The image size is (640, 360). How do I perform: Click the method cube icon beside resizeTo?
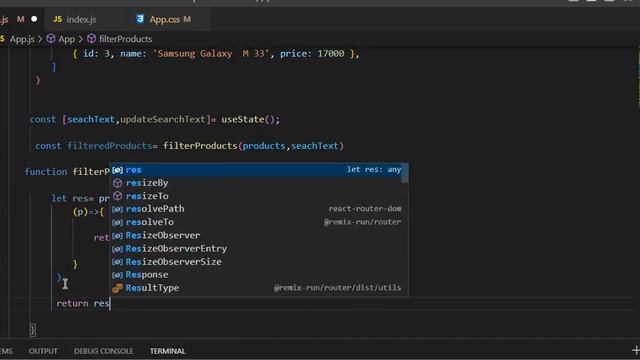point(118,196)
